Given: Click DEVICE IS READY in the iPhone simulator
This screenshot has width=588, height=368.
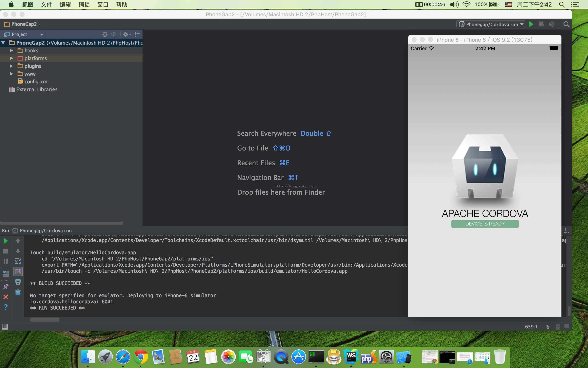Looking at the screenshot, I should [485, 224].
